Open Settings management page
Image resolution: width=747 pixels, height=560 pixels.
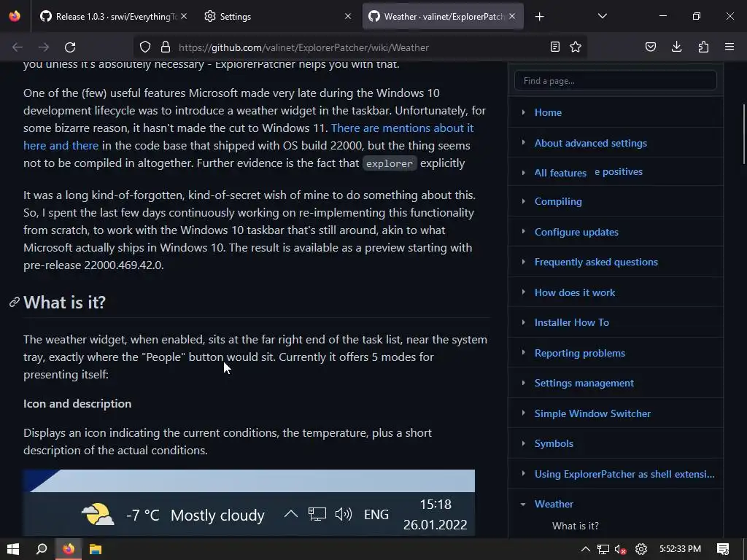tap(584, 383)
